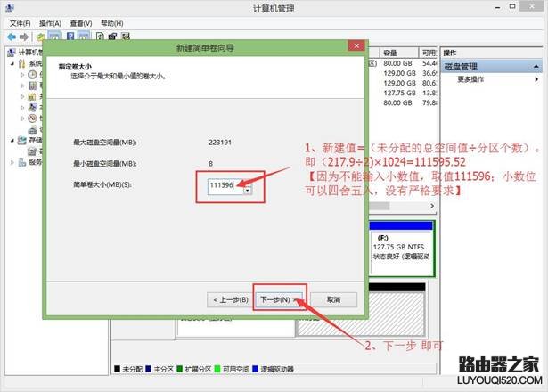Click the 磁盘管理 actions section title
Screen dimensions: 548x392
461,67
